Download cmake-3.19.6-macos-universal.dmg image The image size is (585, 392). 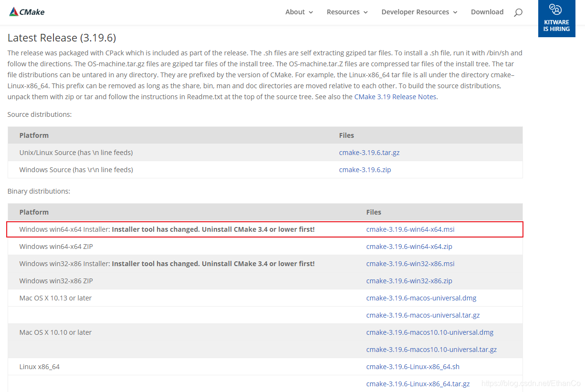[421, 298]
